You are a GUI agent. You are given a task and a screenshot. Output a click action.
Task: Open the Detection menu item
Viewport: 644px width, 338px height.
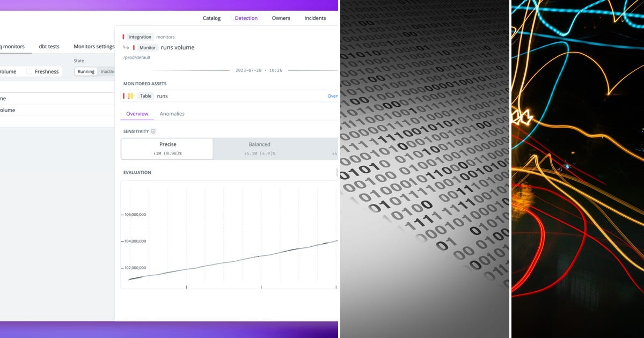coord(246,18)
